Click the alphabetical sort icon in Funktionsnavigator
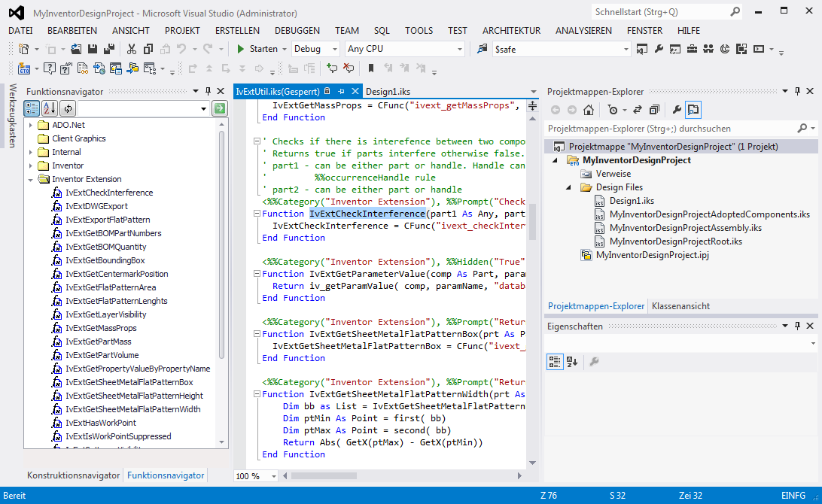Viewport: 822px width, 504px height. [50, 109]
